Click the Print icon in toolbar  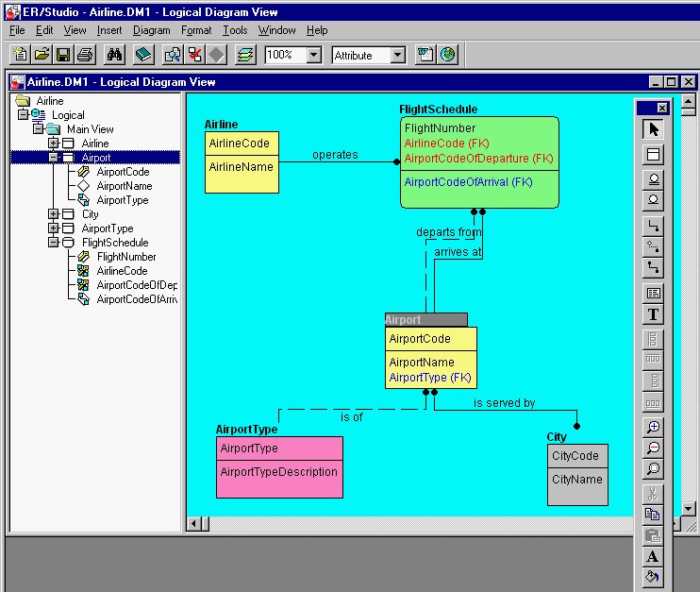pos(84,55)
